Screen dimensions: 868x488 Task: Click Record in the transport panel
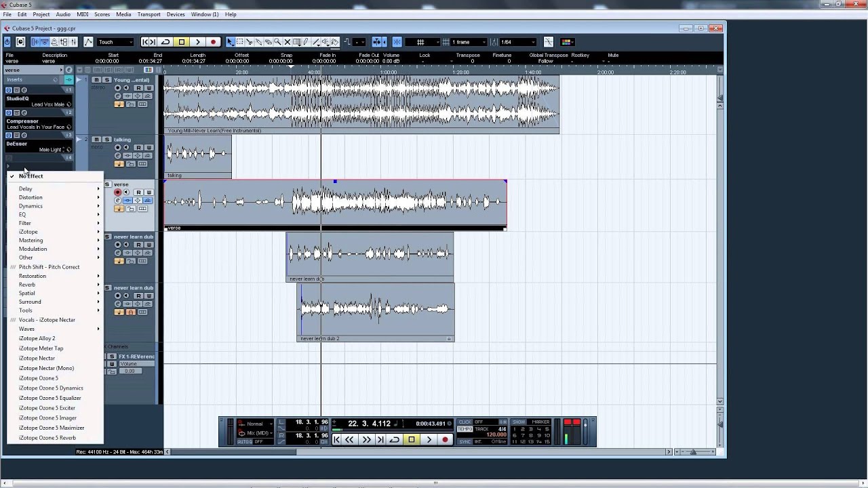click(x=445, y=439)
